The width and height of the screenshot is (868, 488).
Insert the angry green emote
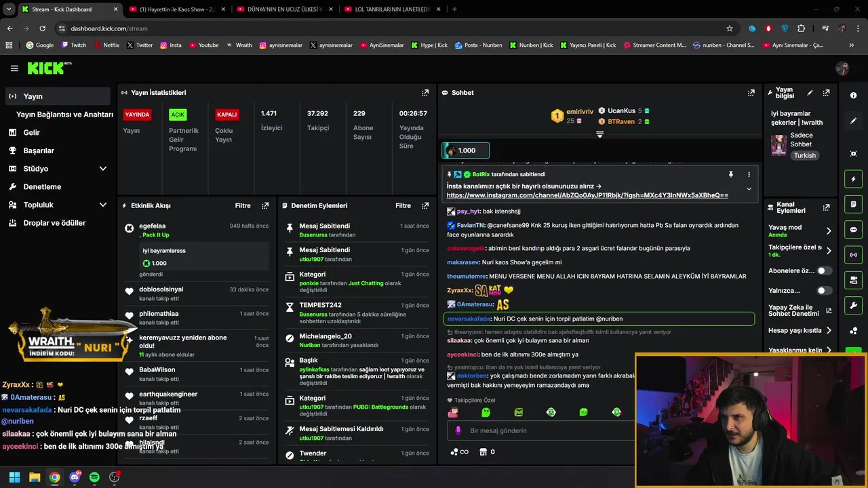(x=518, y=412)
